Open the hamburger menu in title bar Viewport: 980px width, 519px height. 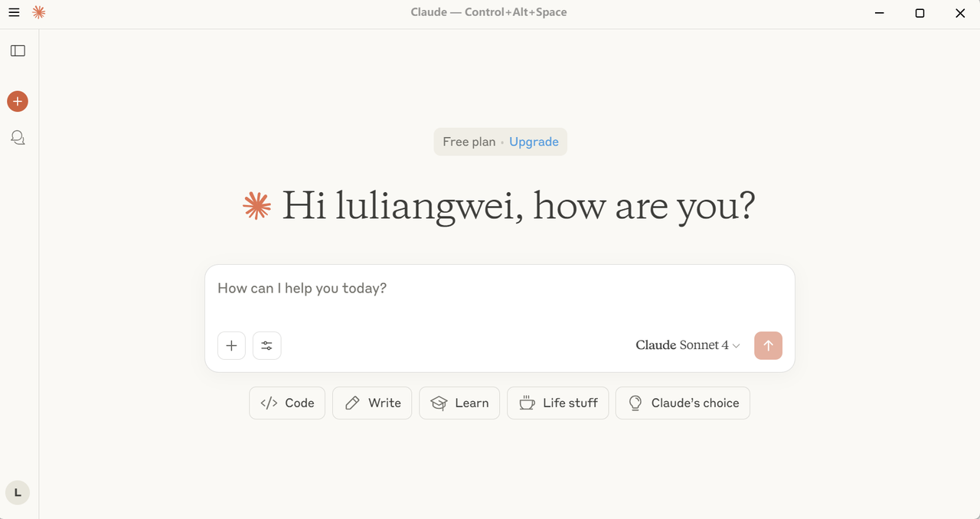coord(14,12)
